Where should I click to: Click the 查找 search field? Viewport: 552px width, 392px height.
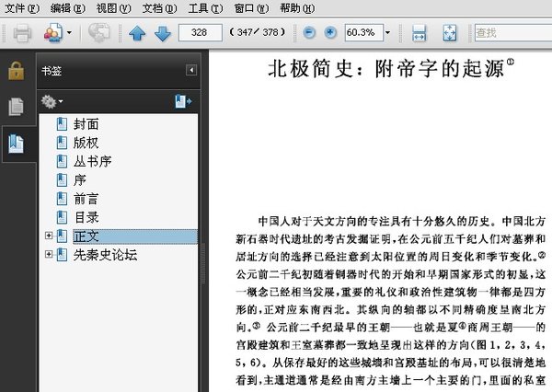pos(513,33)
